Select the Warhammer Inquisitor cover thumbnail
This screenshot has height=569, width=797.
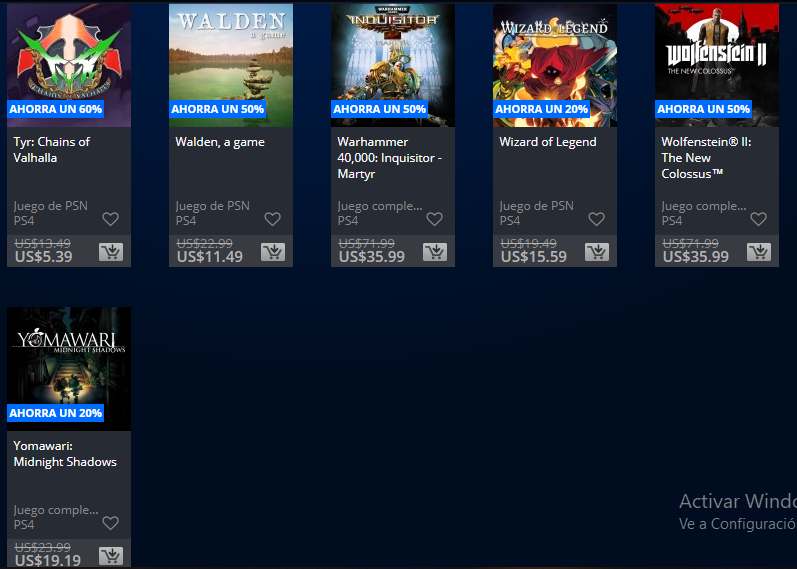(393, 55)
